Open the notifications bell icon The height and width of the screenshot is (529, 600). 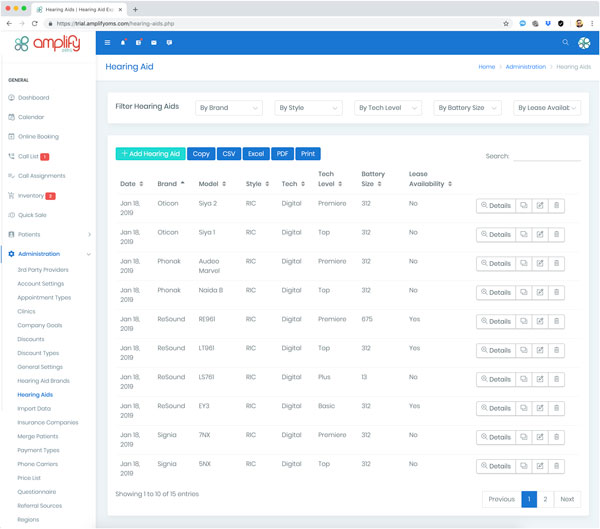[x=123, y=43]
